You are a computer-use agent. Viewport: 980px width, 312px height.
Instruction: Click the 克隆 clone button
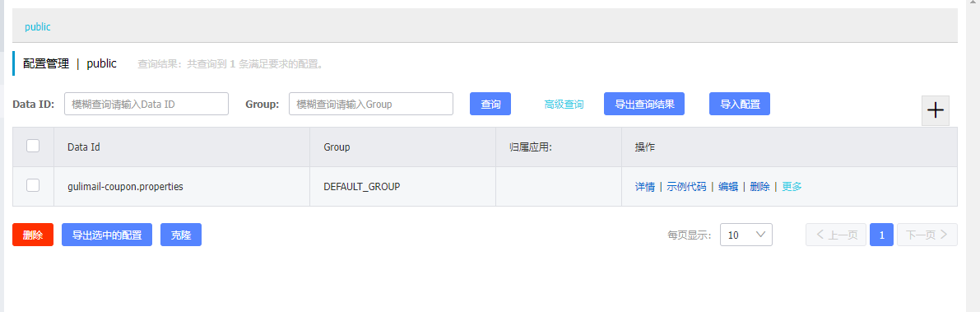pos(181,235)
